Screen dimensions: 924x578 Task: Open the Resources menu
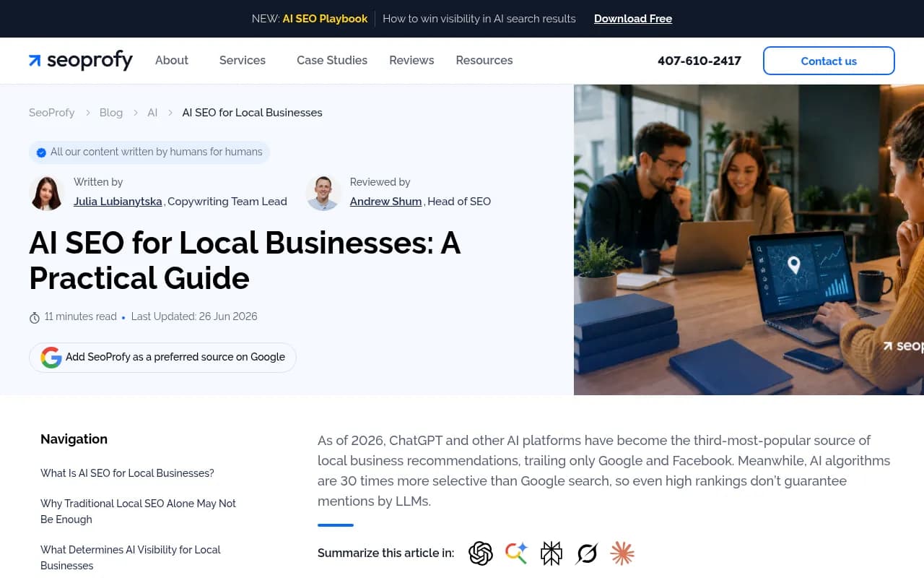coord(484,61)
